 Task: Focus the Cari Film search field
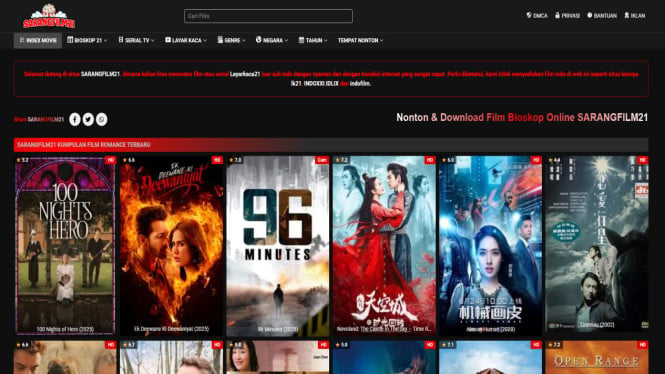pos(268,16)
